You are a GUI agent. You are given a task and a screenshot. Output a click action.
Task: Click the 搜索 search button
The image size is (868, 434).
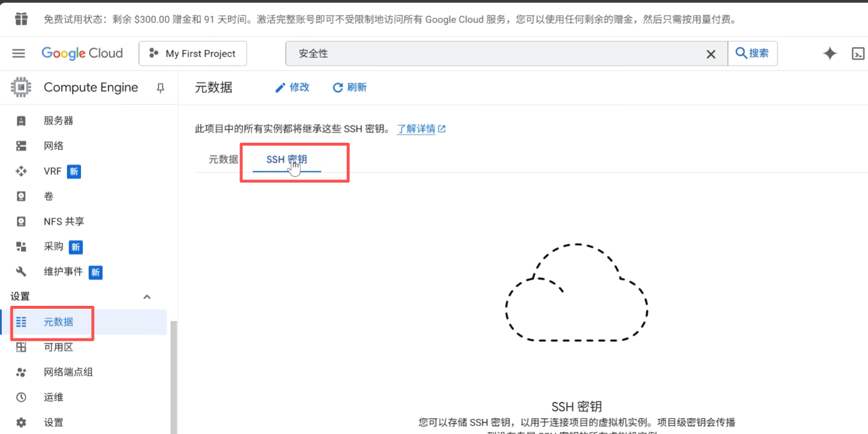(x=752, y=54)
